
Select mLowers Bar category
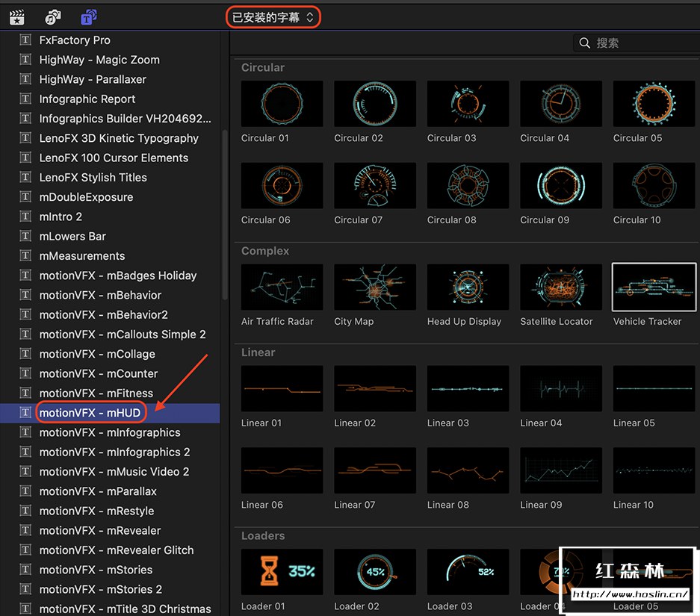[110, 237]
